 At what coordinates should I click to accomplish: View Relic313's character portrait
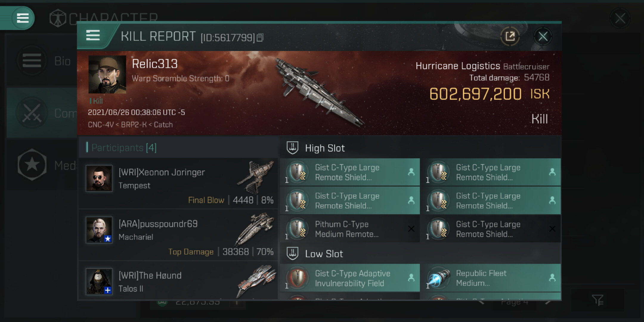coord(107,74)
